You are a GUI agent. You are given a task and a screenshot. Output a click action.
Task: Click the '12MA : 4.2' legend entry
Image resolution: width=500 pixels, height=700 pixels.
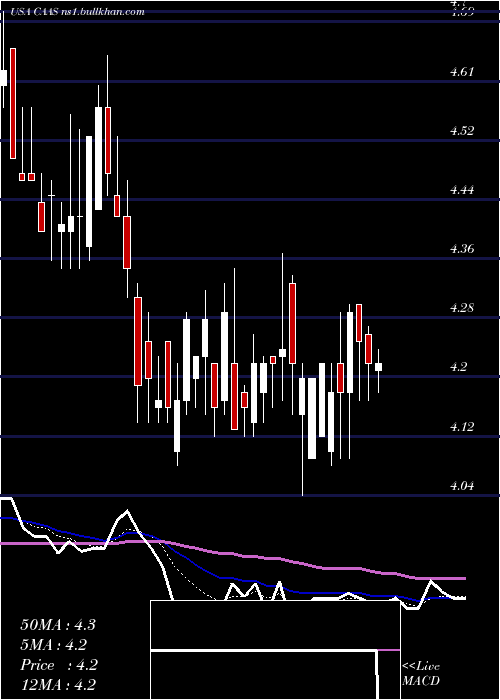(x=58, y=685)
